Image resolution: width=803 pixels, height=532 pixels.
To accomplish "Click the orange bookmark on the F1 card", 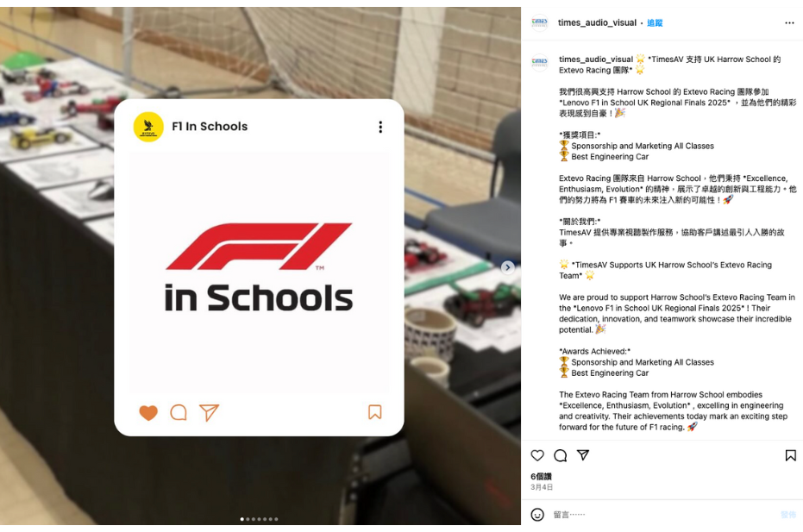I will [x=375, y=412].
